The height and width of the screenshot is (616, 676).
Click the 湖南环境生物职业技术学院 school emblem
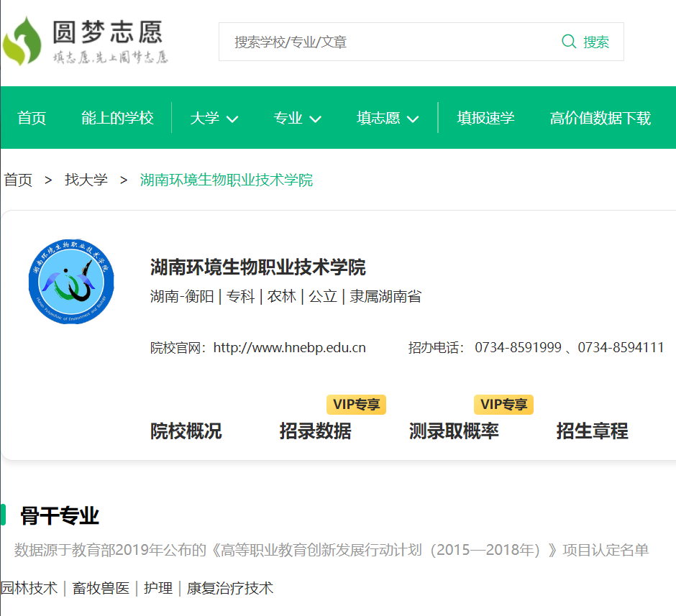coord(71,282)
